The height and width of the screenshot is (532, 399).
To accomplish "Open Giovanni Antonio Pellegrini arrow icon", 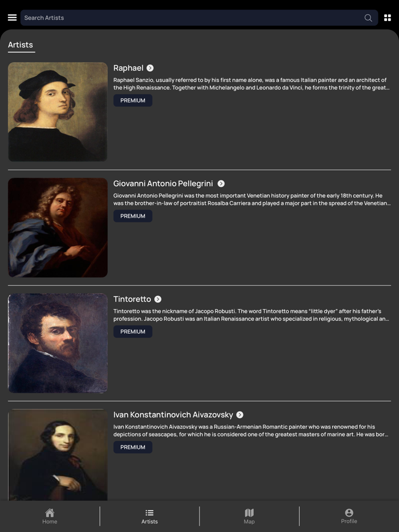I will pyautogui.click(x=221, y=183).
